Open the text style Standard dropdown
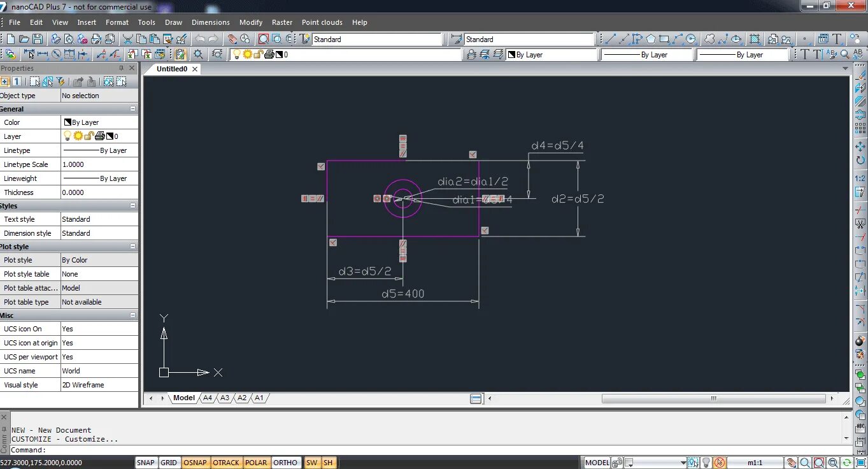This screenshot has height=469, width=868. click(x=377, y=39)
